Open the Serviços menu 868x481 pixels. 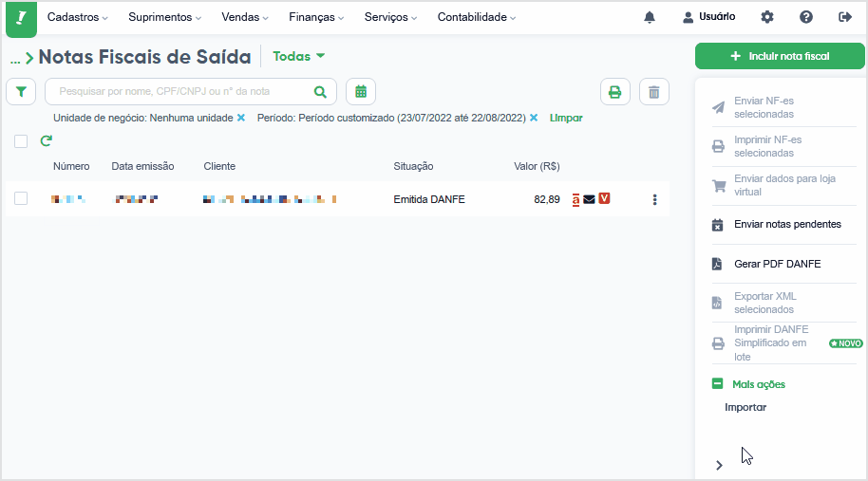click(x=391, y=17)
